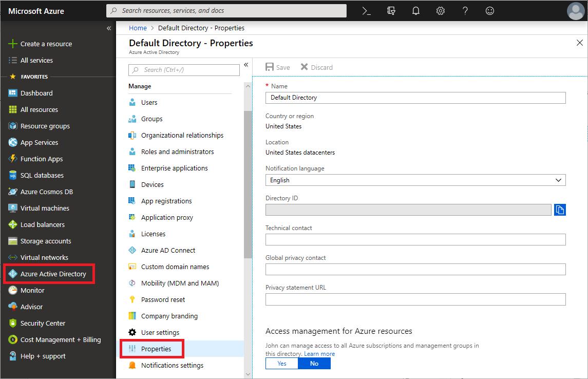Open the Learn more link
The height and width of the screenshot is (379, 588).
click(x=319, y=354)
